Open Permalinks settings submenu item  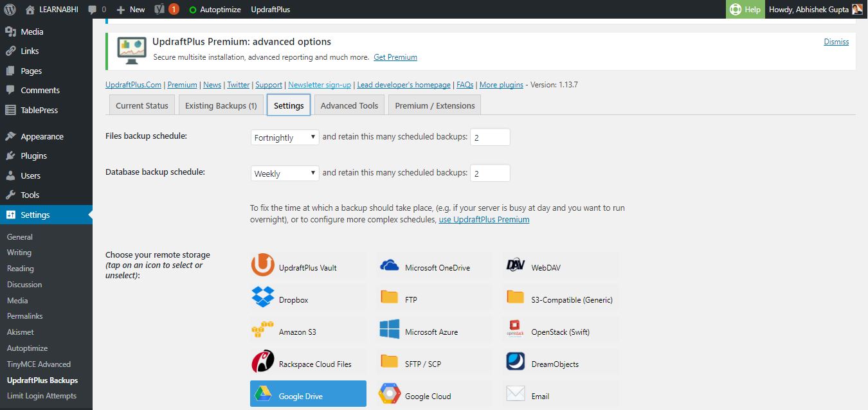25,316
